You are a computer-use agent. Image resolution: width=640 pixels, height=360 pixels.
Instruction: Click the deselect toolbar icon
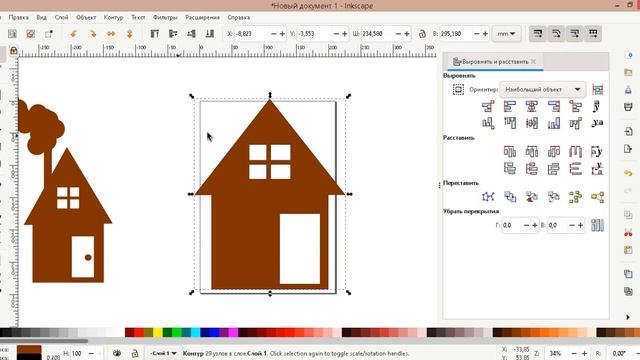point(49,34)
